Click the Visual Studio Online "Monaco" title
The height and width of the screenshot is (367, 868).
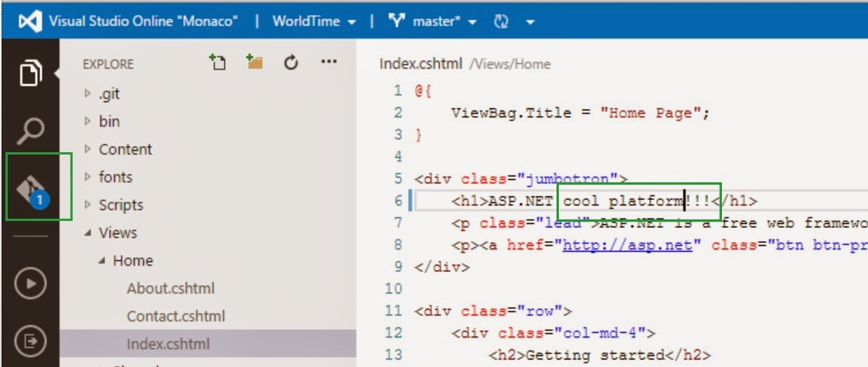143,22
